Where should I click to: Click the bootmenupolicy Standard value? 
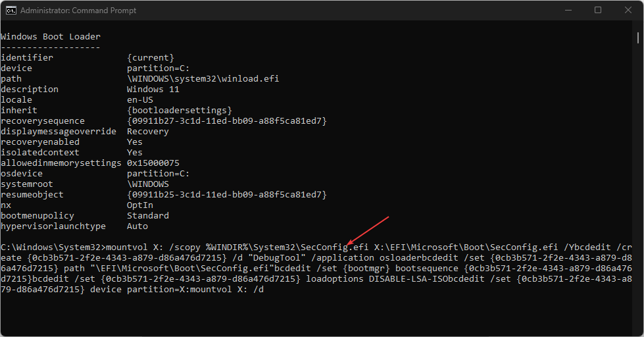pos(148,215)
